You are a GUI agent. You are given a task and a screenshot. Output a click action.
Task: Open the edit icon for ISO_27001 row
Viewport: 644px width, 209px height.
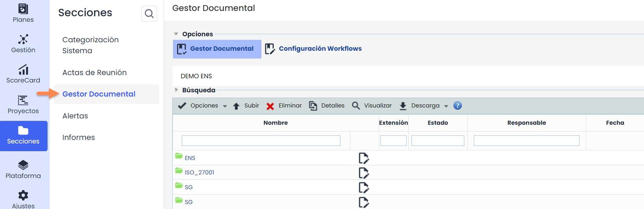point(364,173)
